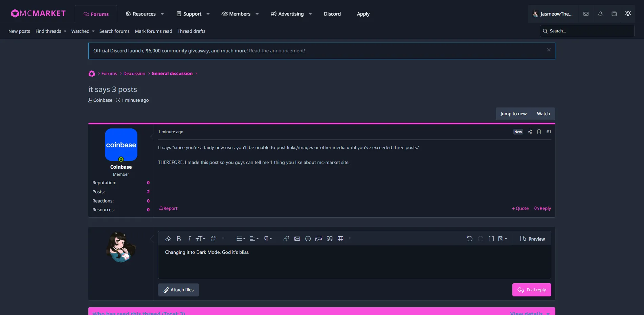Open the list dropdown in editor

[241, 239]
